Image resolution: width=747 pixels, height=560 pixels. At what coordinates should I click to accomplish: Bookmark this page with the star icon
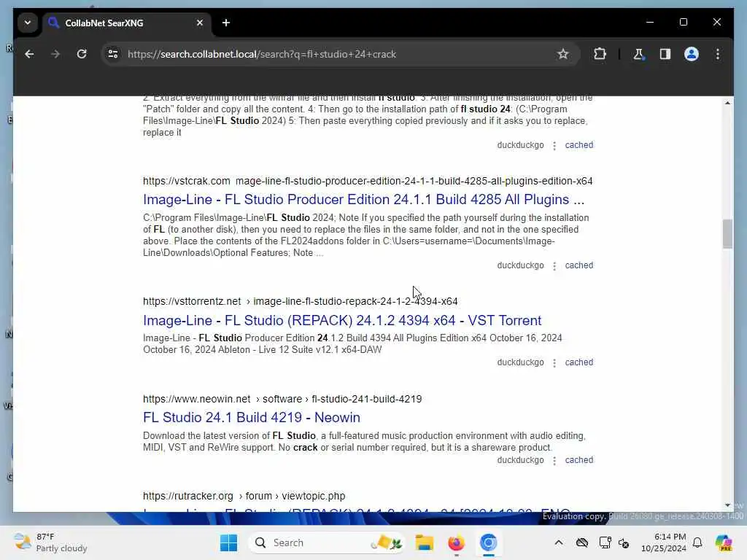pos(563,54)
